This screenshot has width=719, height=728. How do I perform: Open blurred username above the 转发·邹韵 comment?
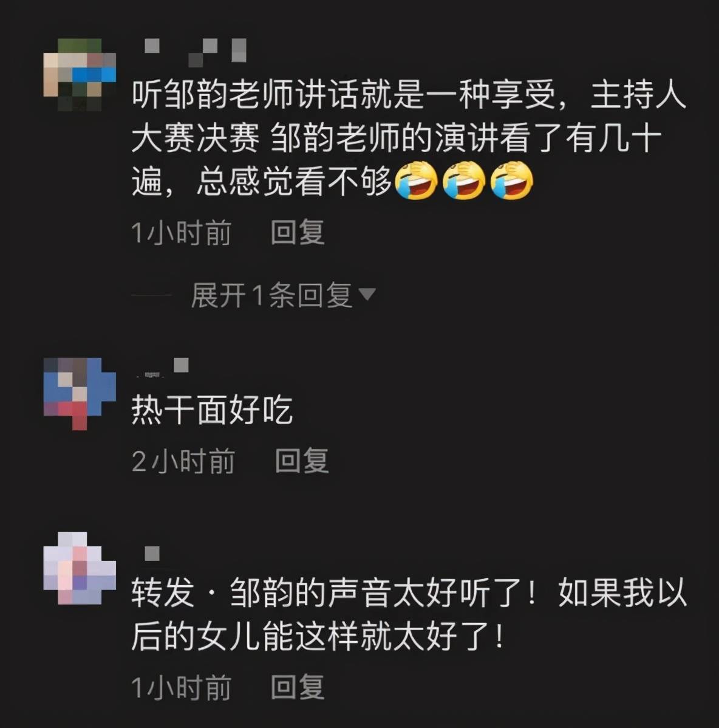point(152,554)
